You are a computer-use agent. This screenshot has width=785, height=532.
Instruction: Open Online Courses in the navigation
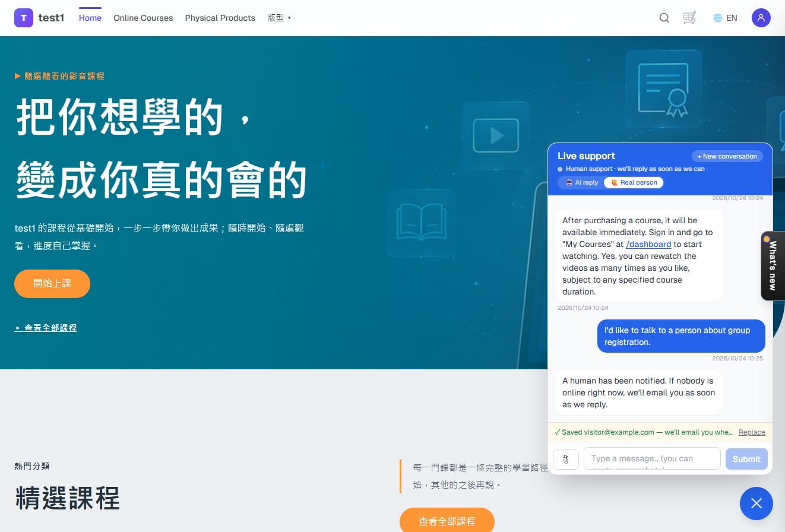[143, 18]
